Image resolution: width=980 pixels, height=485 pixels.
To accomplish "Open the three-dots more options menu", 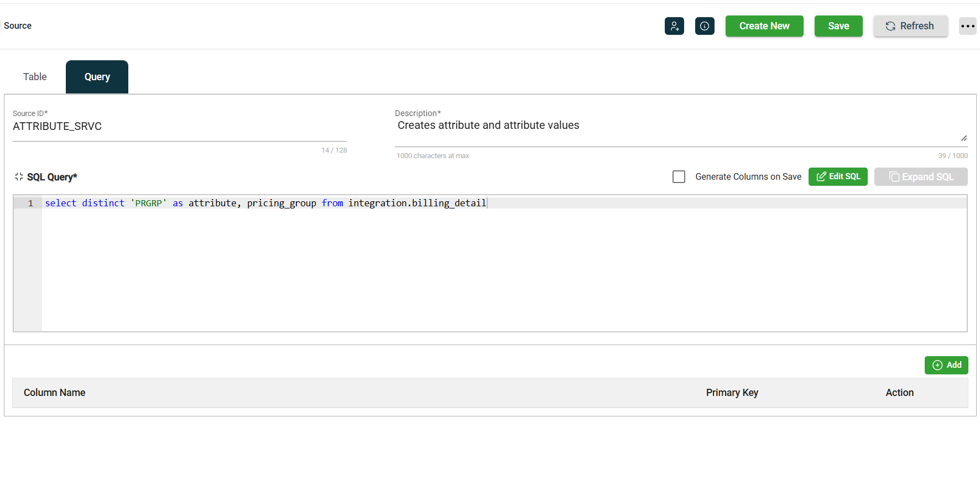I will pyautogui.click(x=967, y=26).
